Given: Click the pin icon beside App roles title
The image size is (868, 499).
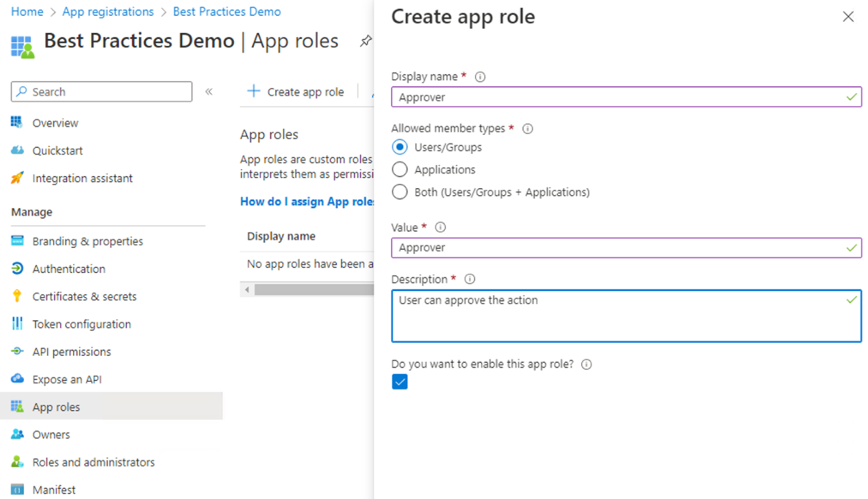Looking at the screenshot, I should (365, 40).
